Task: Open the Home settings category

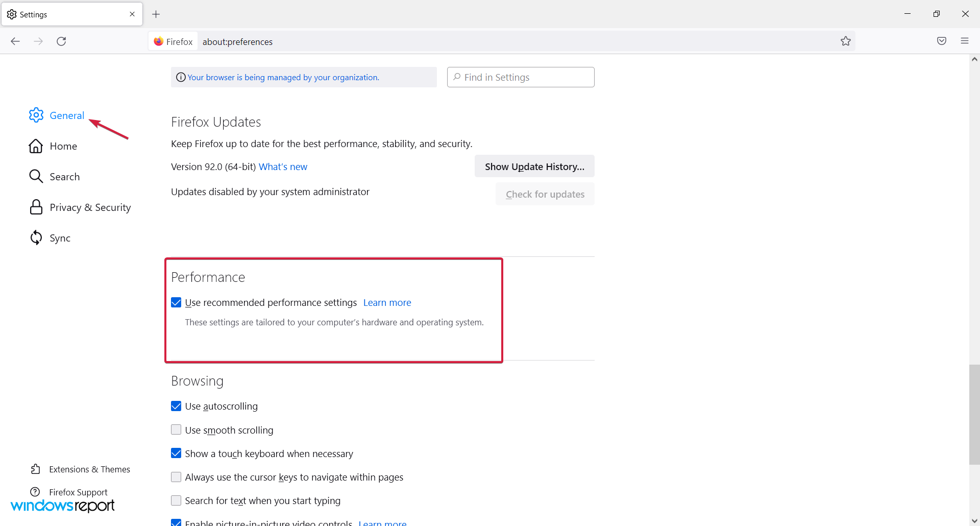Action: (x=63, y=147)
